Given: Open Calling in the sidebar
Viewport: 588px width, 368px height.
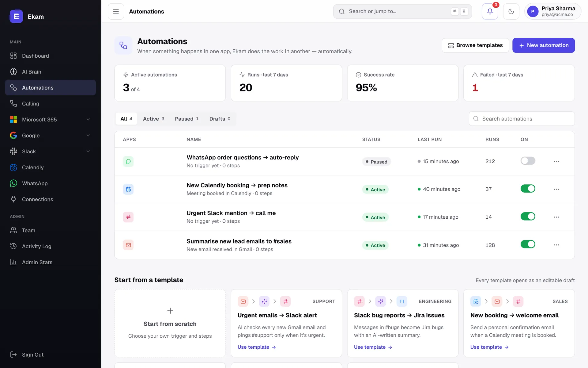Looking at the screenshot, I should [51, 104].
